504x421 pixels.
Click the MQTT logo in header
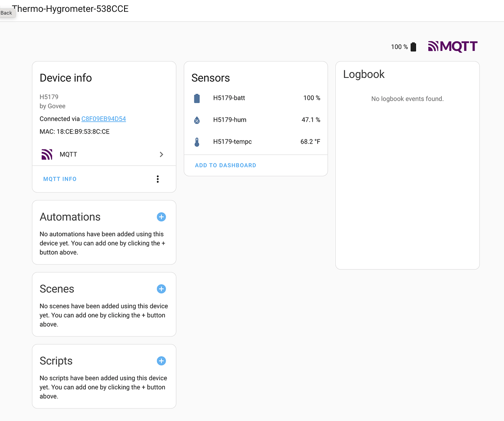[x=453, y=46]
